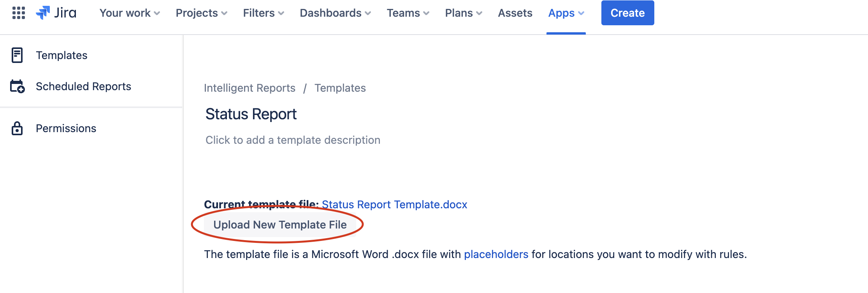
Task: Follow the placeholders hyperlink
Action: coord(496,255)
